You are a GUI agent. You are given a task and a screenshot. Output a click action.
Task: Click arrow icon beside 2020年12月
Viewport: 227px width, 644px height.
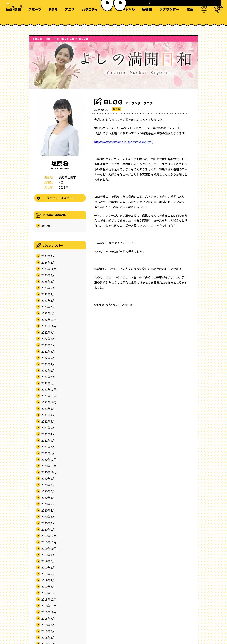click(38, 459)
